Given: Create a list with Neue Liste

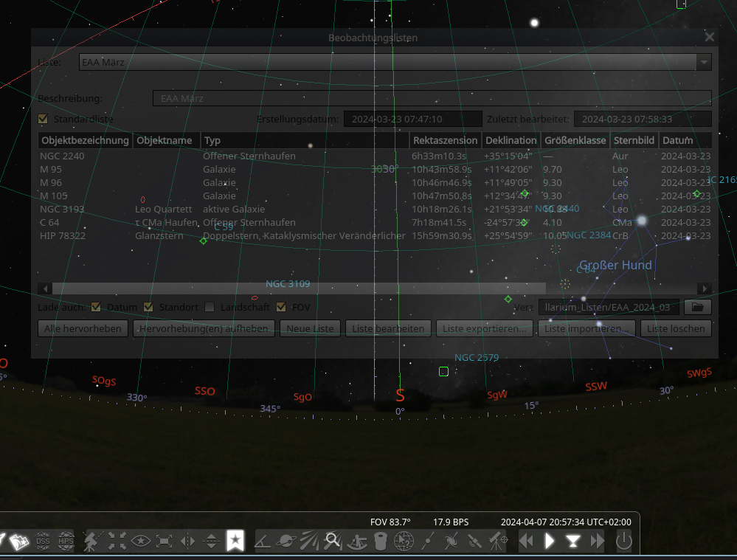Looking at the screenshot, I should 310,328.
